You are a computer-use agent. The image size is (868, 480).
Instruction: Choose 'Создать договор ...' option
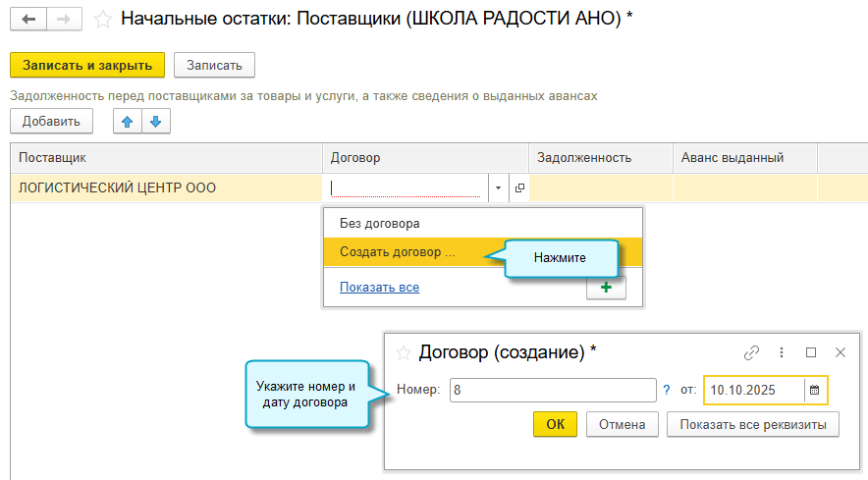click(398, 251)
